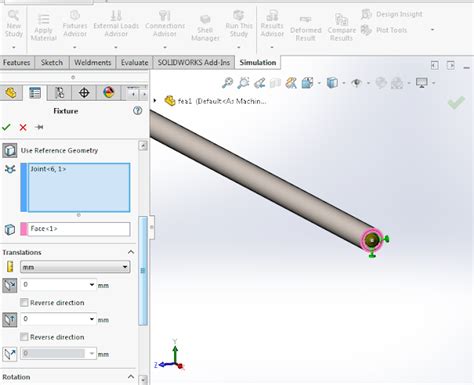Click the Zoom to Area icon

click(243, 82)
